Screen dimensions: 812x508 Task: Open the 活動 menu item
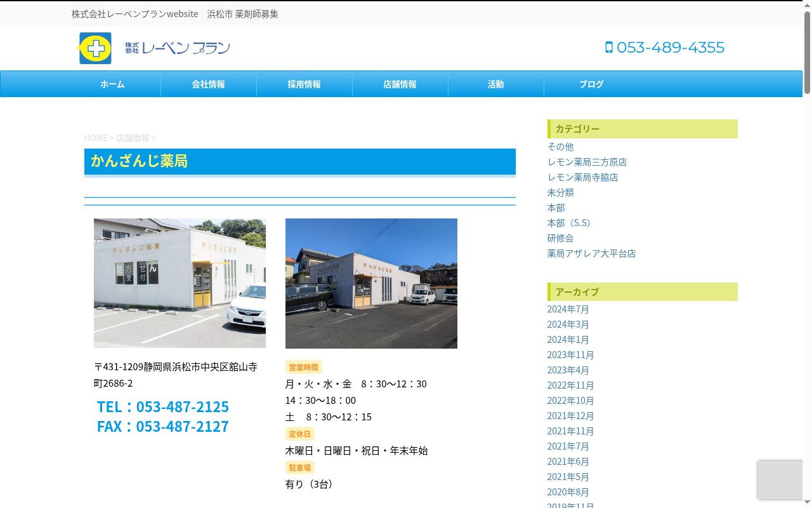coord(496,84)
